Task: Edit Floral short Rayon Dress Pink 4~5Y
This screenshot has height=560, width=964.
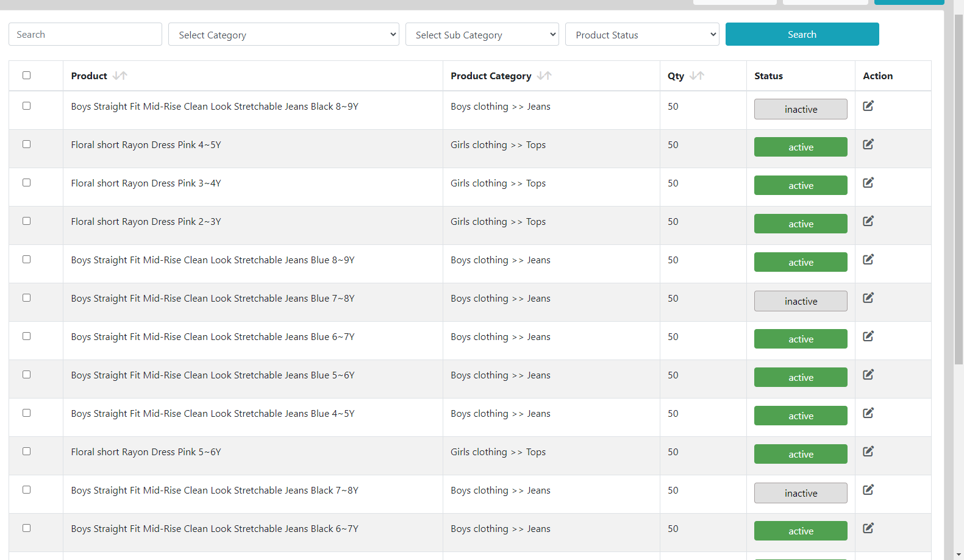Action: tap(868, 144)
